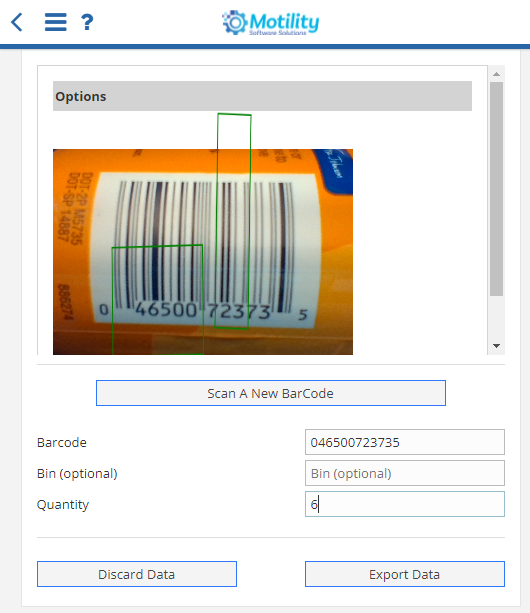The width and height of the screenshot is (530, 613).
Task: Click the Barcode input field
Action: (405, 442)
